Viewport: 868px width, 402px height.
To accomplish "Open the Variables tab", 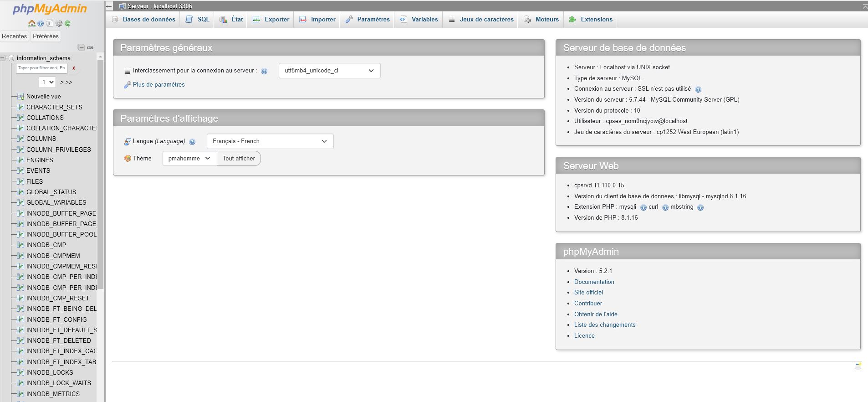I will pos(419,19).
